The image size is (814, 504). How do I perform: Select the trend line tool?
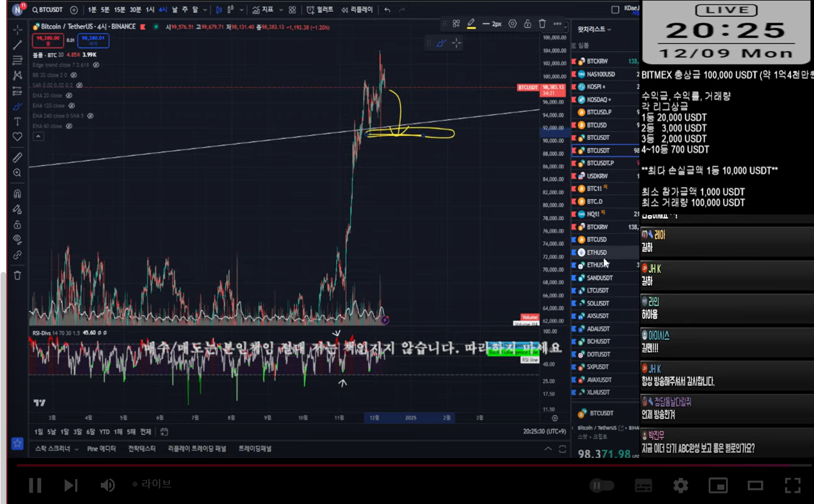click(x=17, y=45)
